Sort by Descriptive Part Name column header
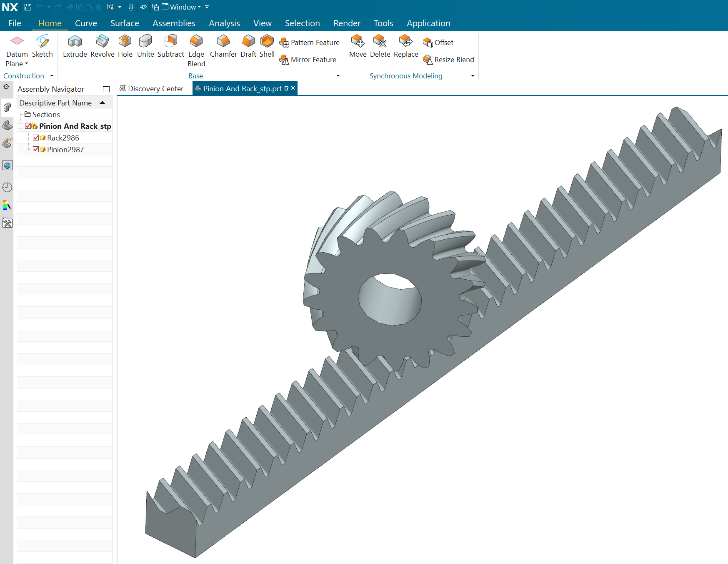 (x=55, y=103)
